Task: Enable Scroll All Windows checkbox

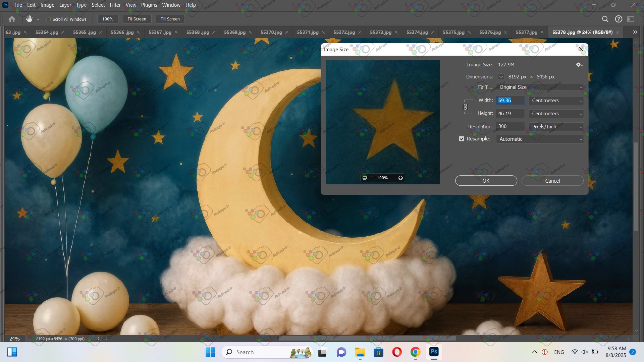Action: (49, 19)
